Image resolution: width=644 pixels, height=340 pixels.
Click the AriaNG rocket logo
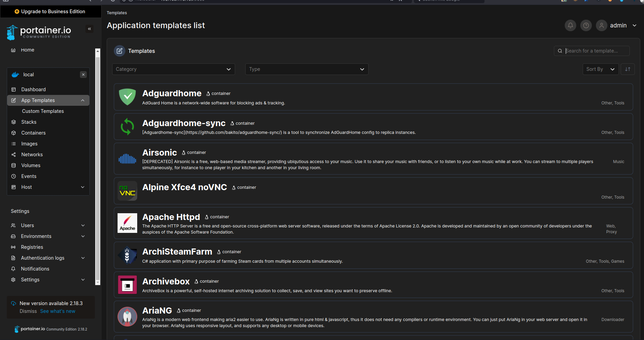coord(127,317)
